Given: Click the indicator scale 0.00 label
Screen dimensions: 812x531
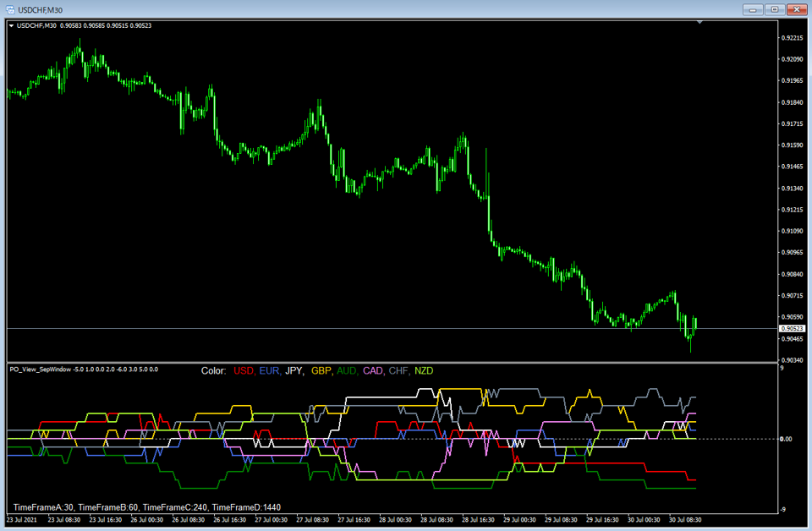Looking at the screenshot, I should pyautogui.click(x=786, y=440).
